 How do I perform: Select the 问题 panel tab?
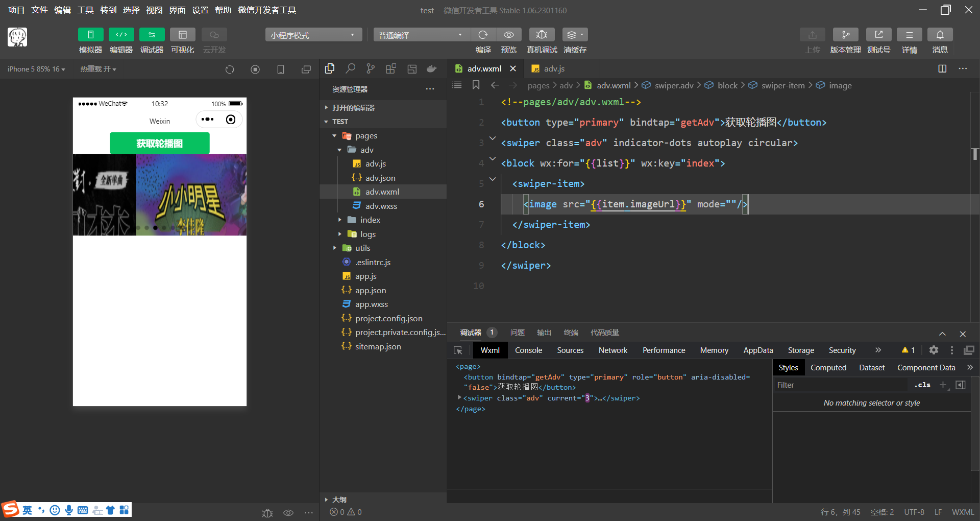click(x=518, y=333)
